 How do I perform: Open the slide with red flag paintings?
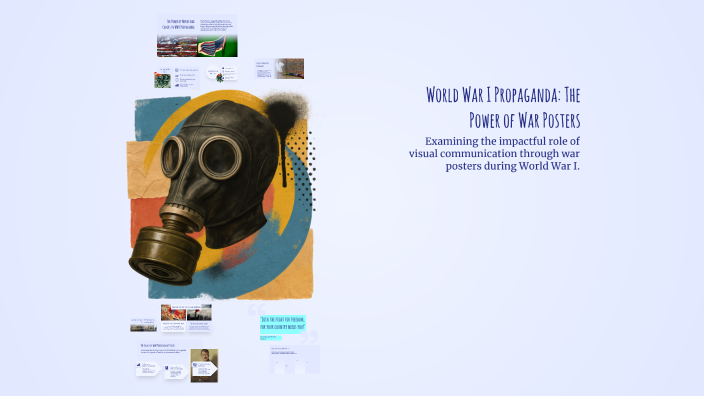click(x=186, y=318)
